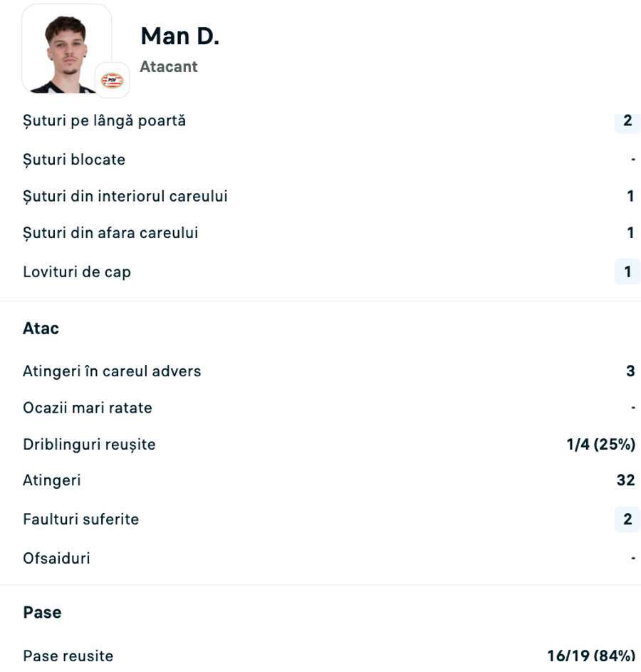Open the player portrait photo
The image size is (641, 672).
click(x=66, y=50)
